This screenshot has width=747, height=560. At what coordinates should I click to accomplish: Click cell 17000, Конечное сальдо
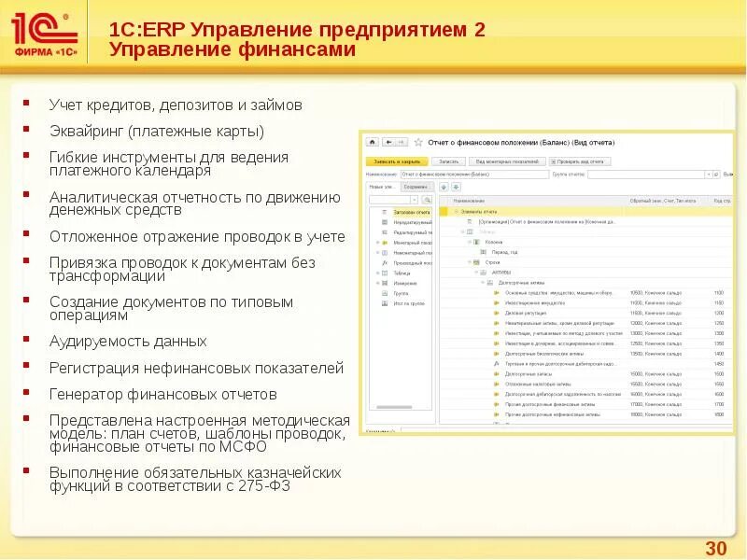click(x=655, y=404)
